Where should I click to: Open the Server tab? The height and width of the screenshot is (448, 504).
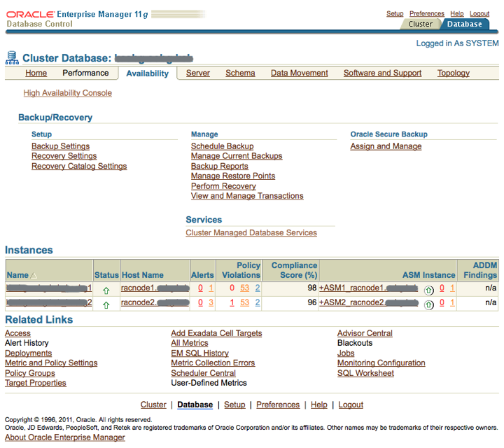tap(197, 73)
